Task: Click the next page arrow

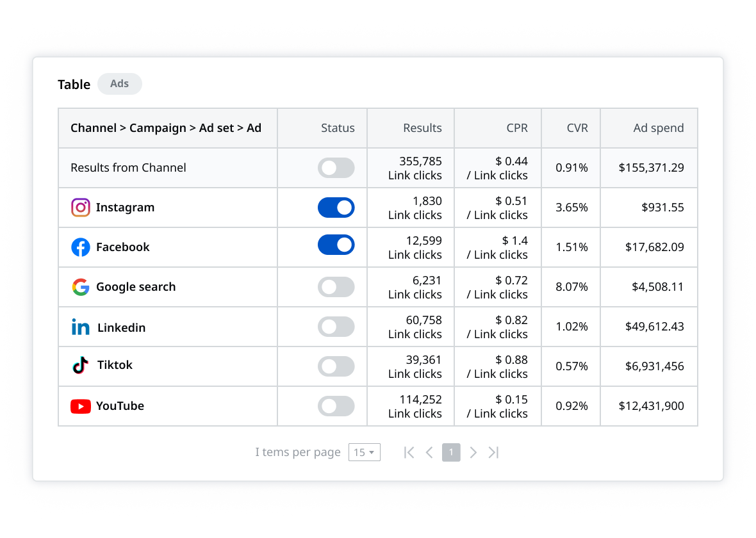Action: coord(473,452)
